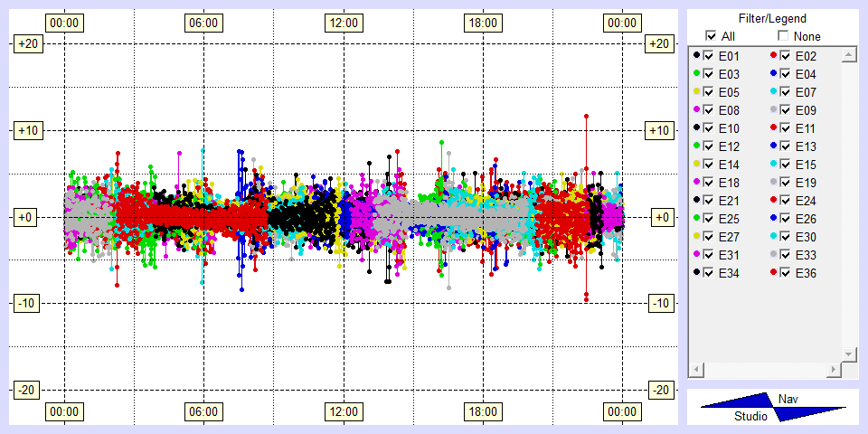Viewport: 868px width, 434px height.
Task: Uncheck the E04 satellite checkbox
Action: tap(786, 74)
